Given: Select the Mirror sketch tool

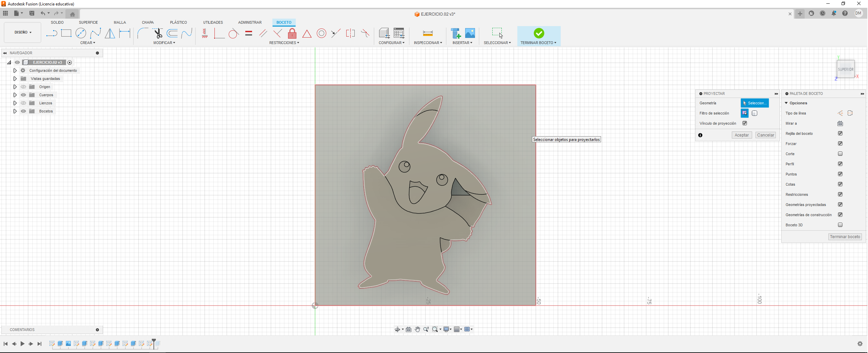Looking at the screenshot, I should click(110, 33).
